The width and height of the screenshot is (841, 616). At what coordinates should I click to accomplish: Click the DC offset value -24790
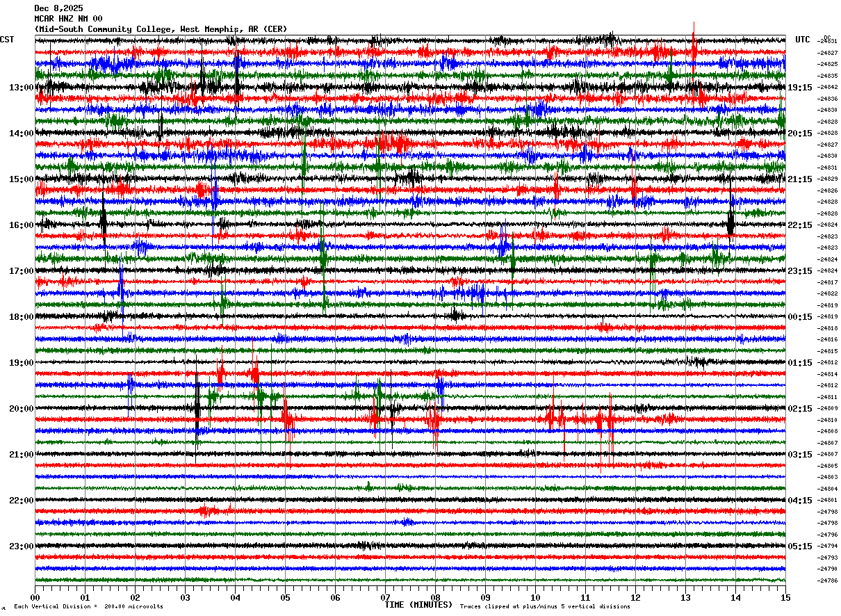(x=827, y=569)
